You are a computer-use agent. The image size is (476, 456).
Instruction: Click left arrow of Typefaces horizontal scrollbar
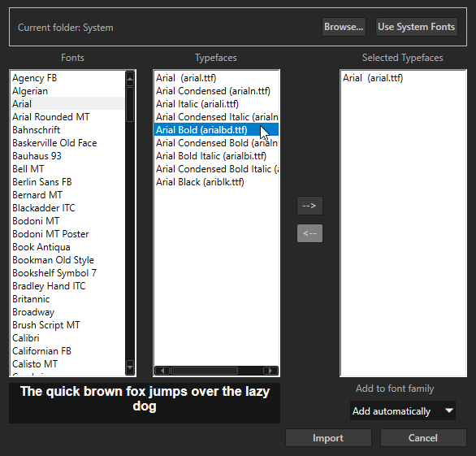click(162, 371)
